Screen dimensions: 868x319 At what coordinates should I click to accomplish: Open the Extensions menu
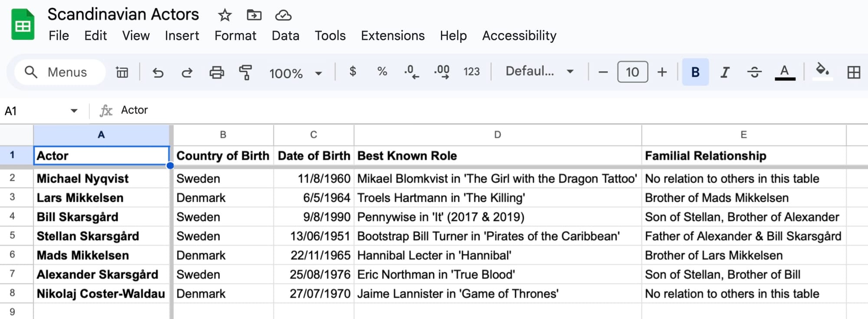coord(393,36)
